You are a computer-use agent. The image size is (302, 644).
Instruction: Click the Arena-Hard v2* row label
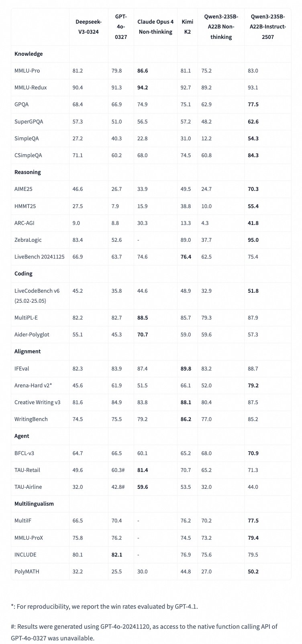[x=33, y=385]
